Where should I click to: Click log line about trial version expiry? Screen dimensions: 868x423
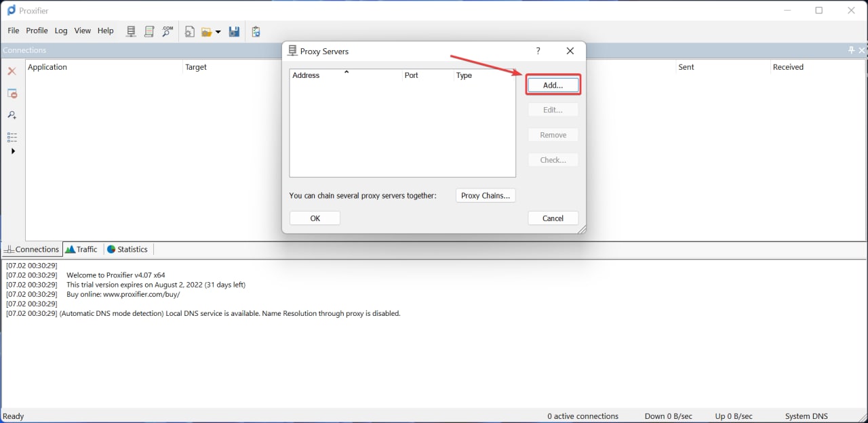click(x=156, y=285)
